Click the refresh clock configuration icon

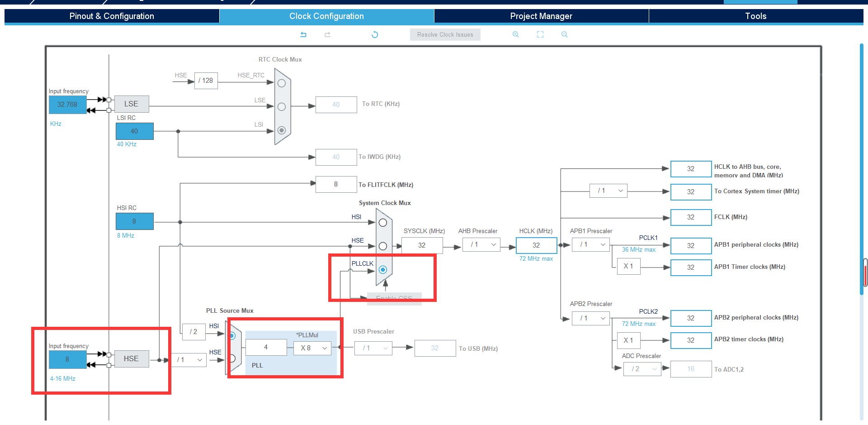[375, 34]
